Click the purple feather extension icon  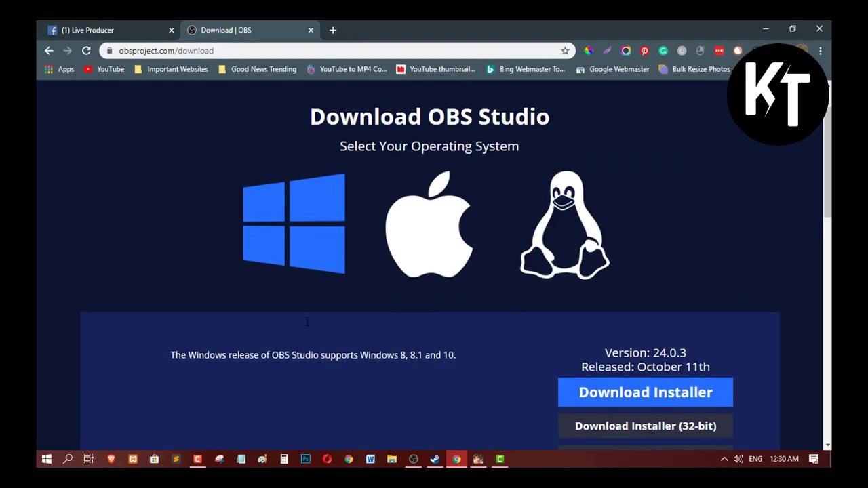coord(607,51)
